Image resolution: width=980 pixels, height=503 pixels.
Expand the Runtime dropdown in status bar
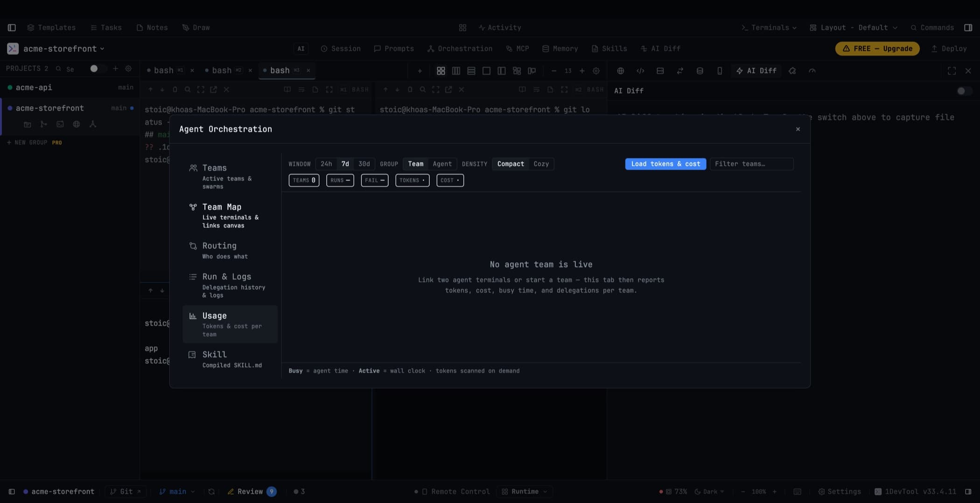click(525, 491)
